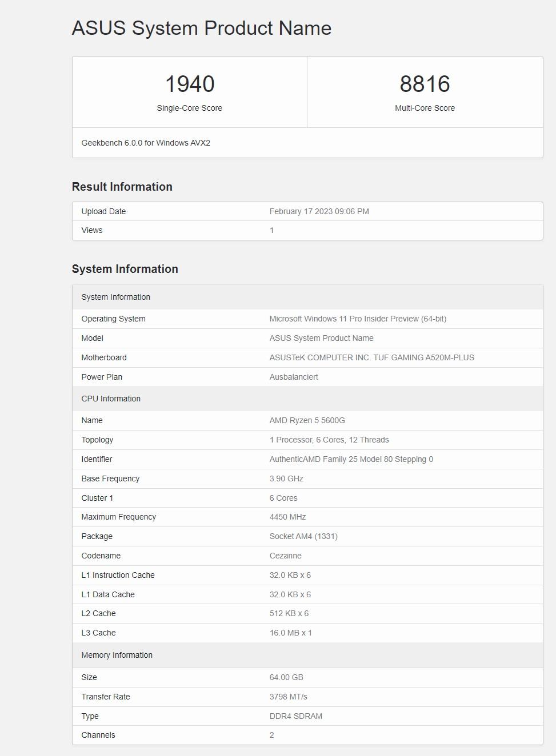Click the L2 Cache label
The height and width of the screenshot is (756, 556).
(98, 613)
